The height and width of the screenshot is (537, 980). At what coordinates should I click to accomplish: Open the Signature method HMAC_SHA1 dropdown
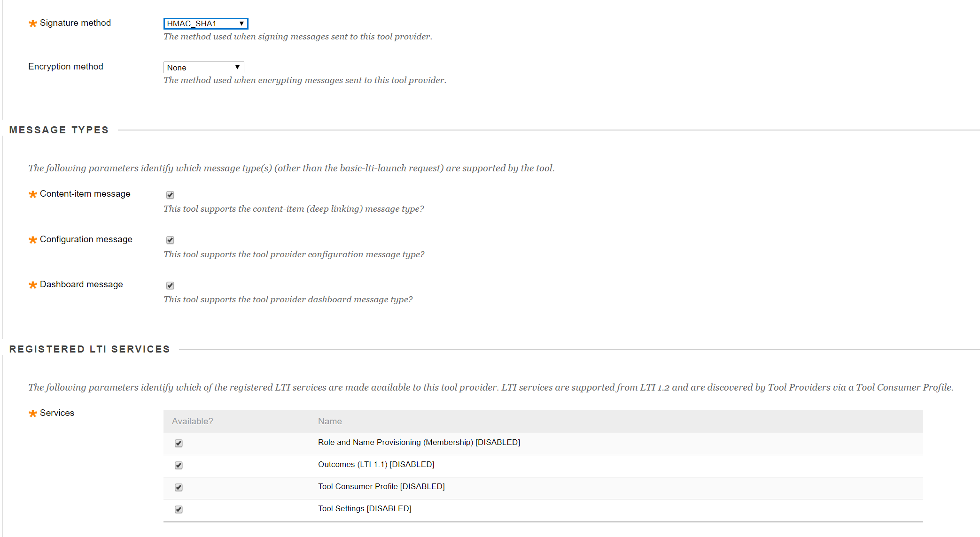[x=206, y=23]
